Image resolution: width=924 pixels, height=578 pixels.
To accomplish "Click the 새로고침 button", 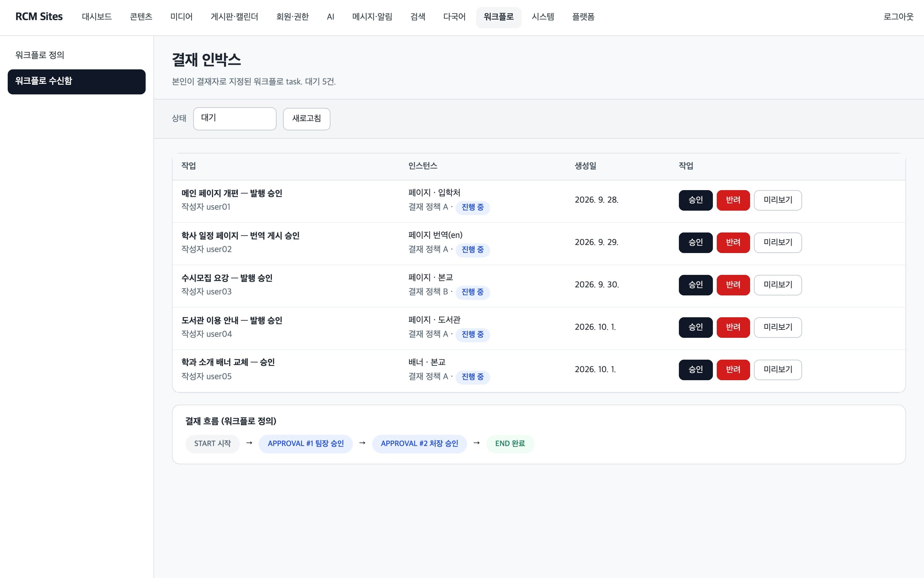I will click(306, 119).
